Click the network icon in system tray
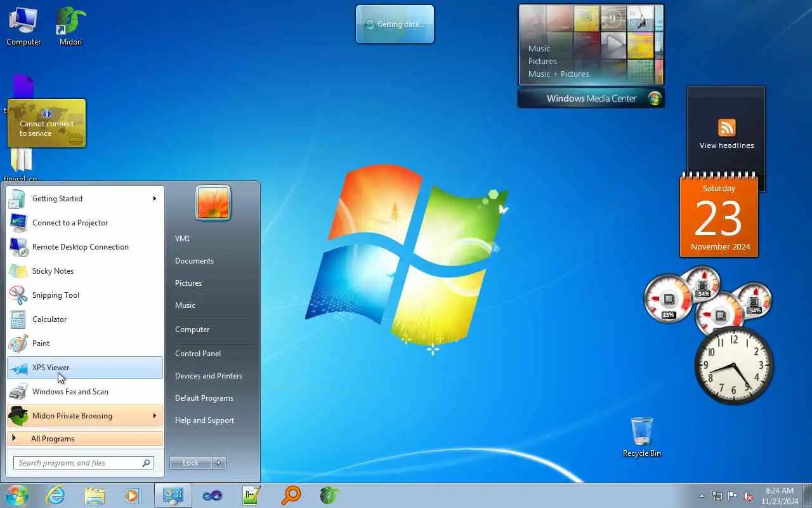The image size is (812, 508). (x=717, y=496)
